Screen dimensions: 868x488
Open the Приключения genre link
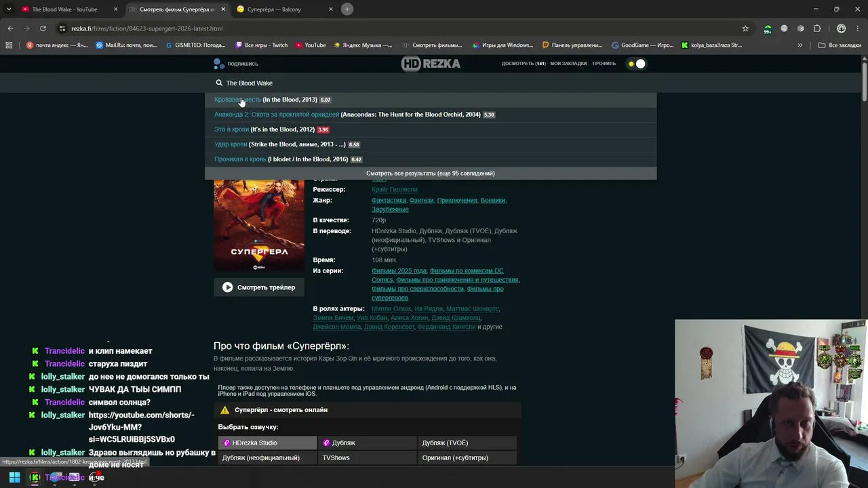pos(457,201)
